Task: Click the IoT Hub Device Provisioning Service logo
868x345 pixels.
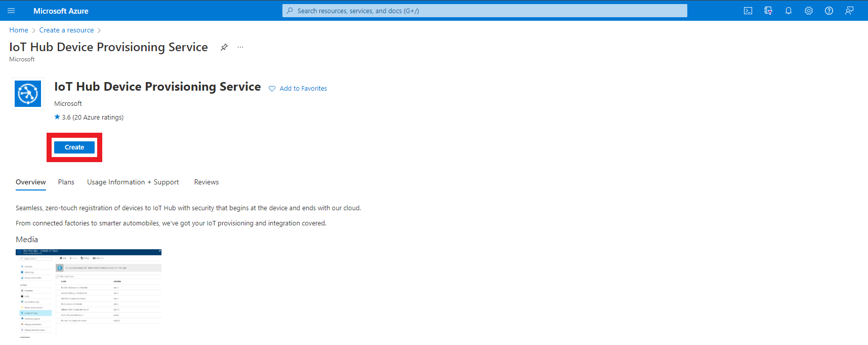Action: click(x=28, y=93)
